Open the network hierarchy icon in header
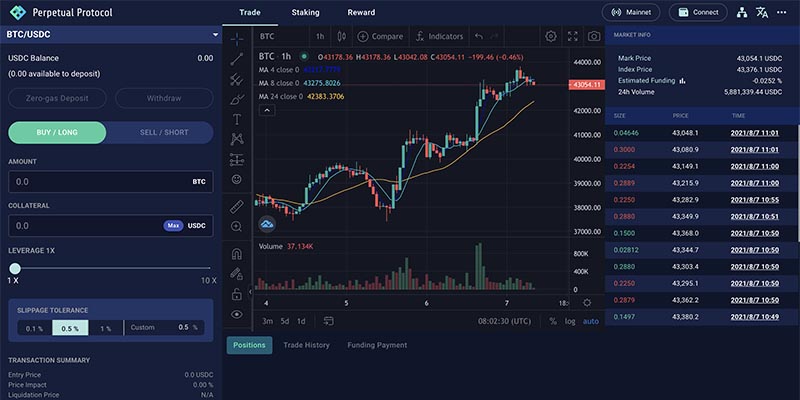The width and height of the screenshot is (800, 400). point(742,13)
